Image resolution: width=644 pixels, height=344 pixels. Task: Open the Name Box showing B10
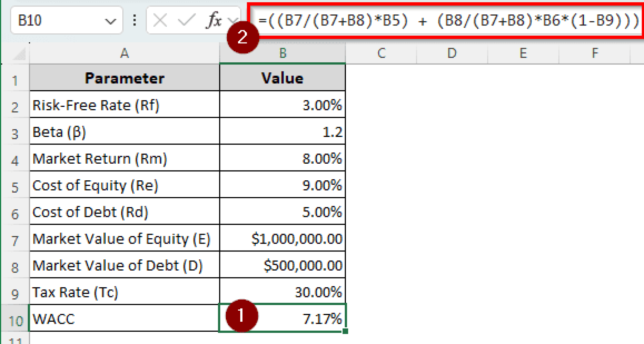[x=47, y=20]
